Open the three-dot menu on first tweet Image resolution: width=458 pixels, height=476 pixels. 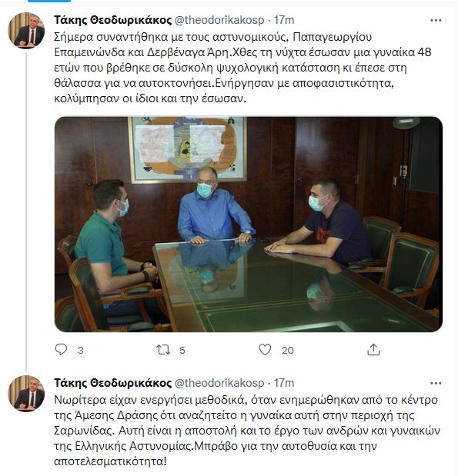[436, 21]
